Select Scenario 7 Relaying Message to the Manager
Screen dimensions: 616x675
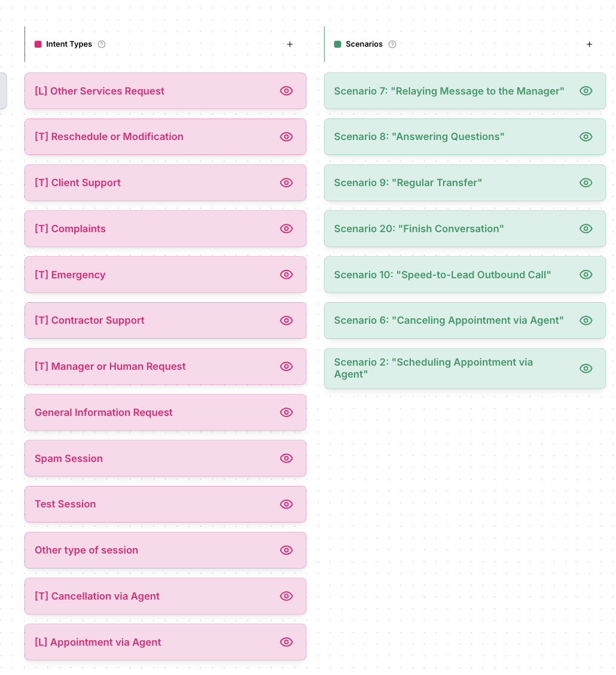(x=465, y=91)
